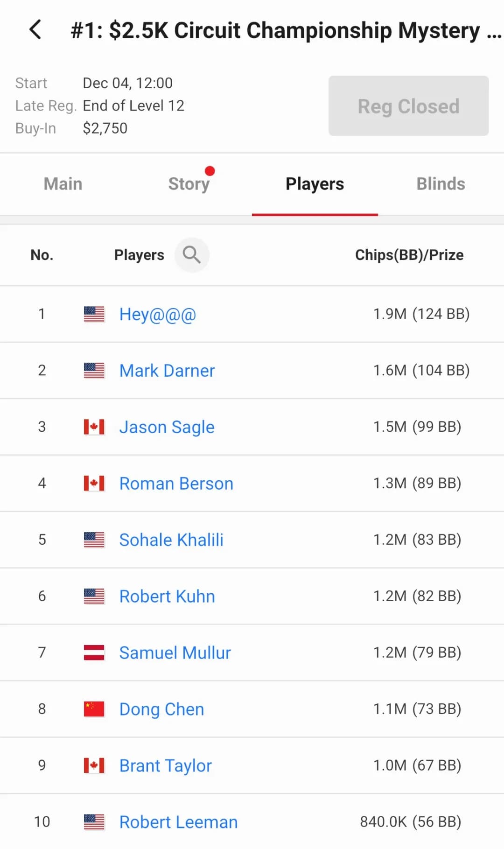
Task: Tap the Chips(BB)/Prize column header
Action: click(409, 255)
